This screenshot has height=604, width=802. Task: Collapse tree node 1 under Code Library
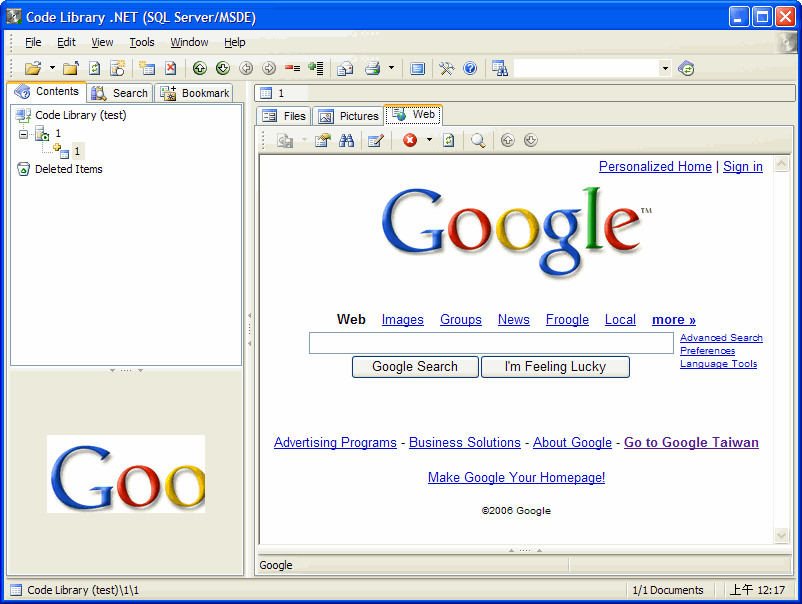pyautogui.click(x=24, y=134)
